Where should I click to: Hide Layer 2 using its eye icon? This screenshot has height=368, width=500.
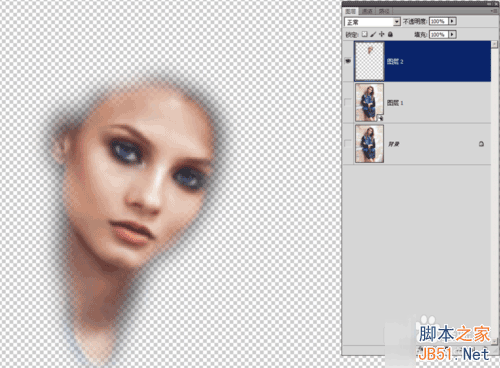(348, 61)
